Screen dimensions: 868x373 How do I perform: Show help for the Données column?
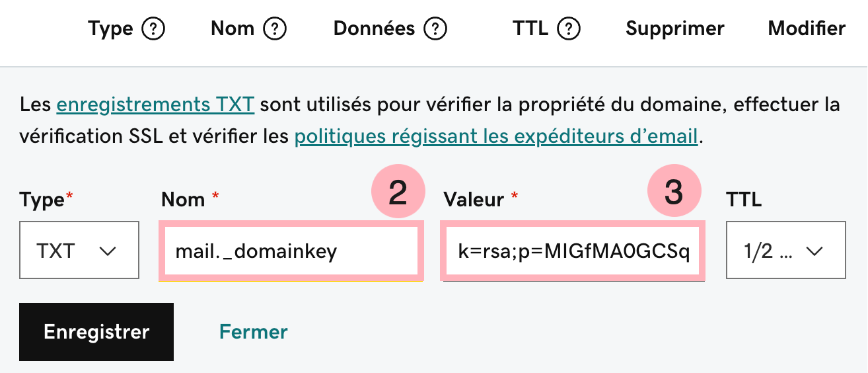(x=435, y=29)
